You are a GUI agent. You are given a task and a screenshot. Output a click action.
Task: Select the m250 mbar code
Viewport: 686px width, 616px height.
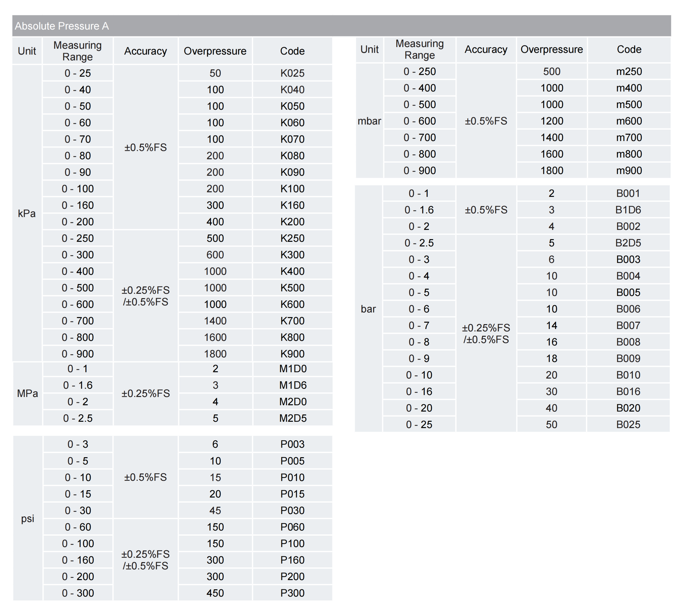coord(628,71)
